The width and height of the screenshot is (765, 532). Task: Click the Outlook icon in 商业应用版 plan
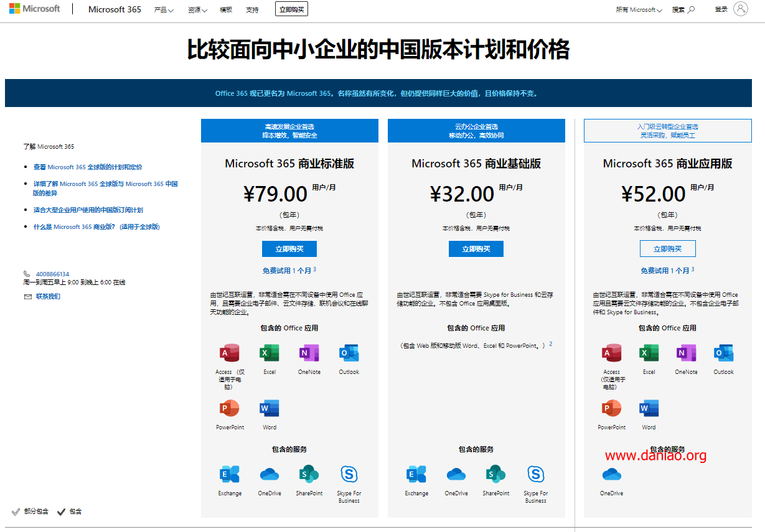[724, 353]
